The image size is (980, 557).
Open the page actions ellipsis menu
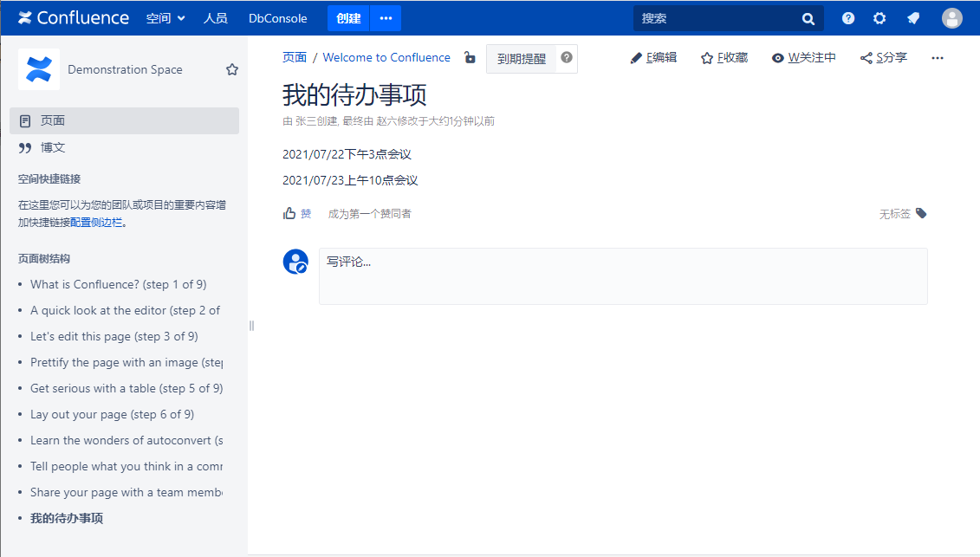point(937,58)
